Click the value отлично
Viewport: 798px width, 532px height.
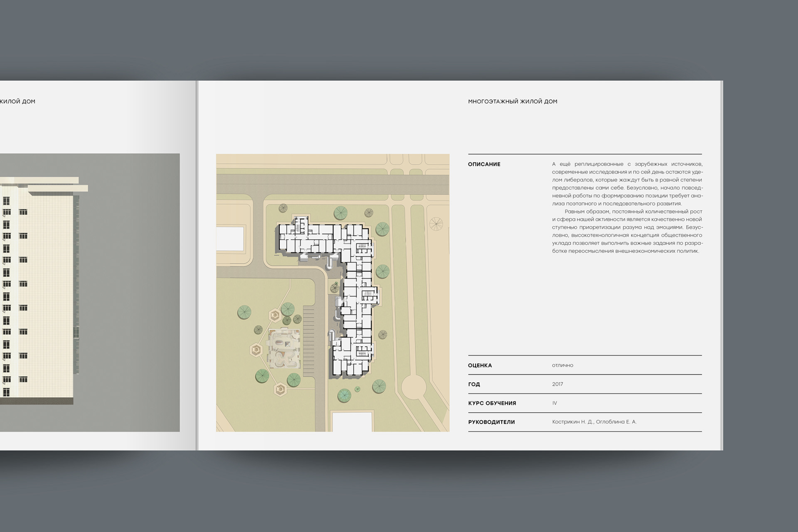(562, 365)
